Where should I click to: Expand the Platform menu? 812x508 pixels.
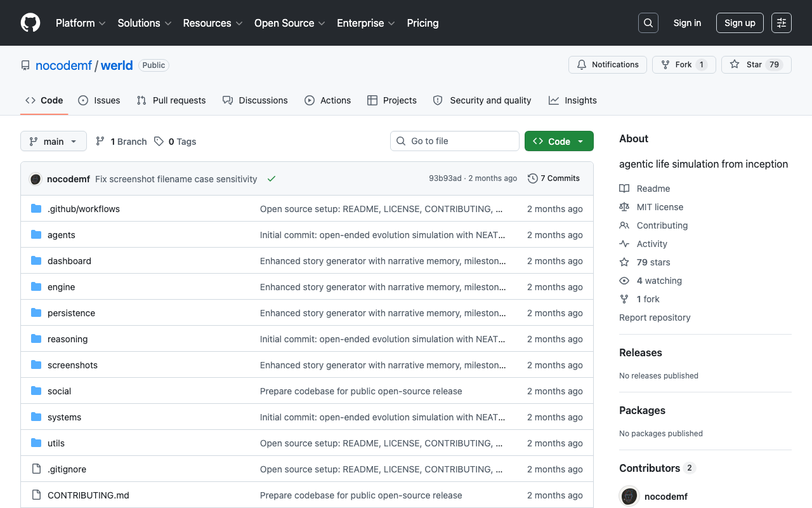point(81,23)
